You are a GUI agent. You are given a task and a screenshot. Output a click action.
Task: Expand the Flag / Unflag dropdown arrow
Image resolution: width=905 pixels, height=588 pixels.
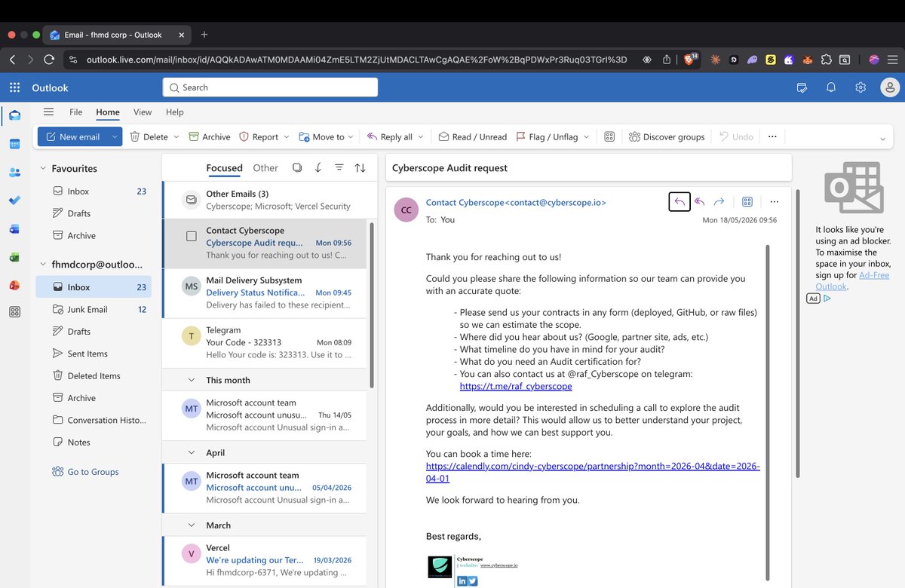(x=586, y=136)
